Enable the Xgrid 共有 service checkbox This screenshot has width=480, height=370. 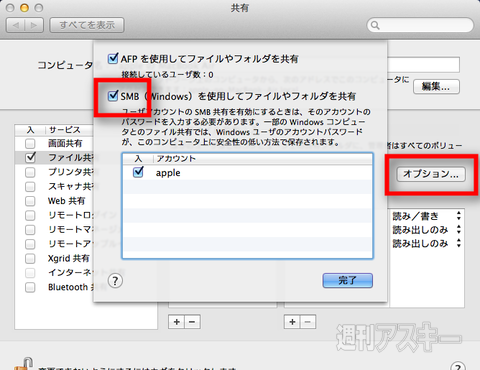coord(30,258)
